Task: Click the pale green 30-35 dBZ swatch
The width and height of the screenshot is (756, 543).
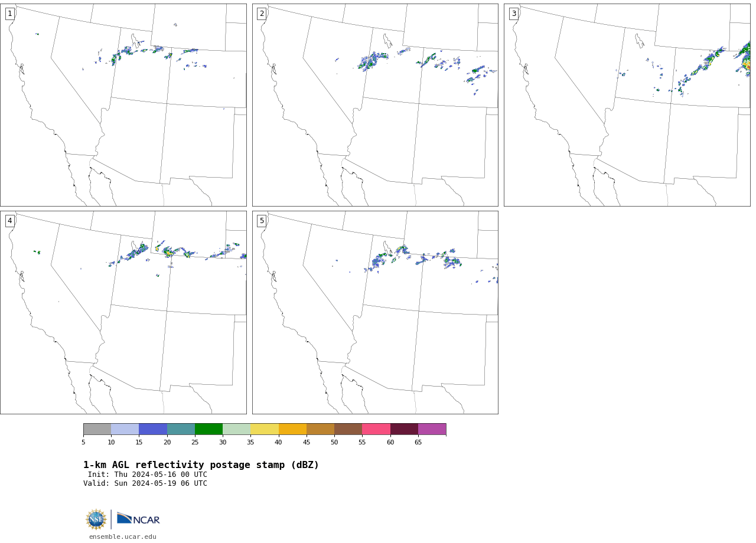Action: click(236, 429)
